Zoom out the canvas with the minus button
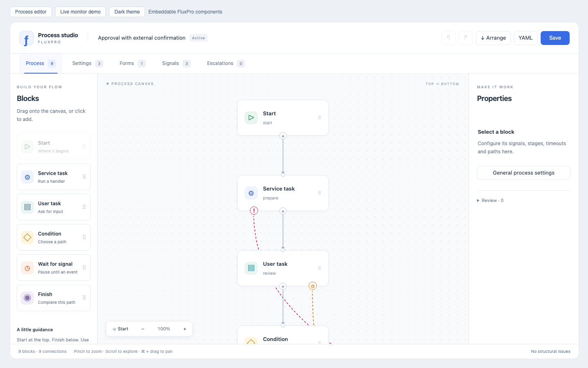Image resolution: width=588 pixels, height=368 pixels. [143, 329]
